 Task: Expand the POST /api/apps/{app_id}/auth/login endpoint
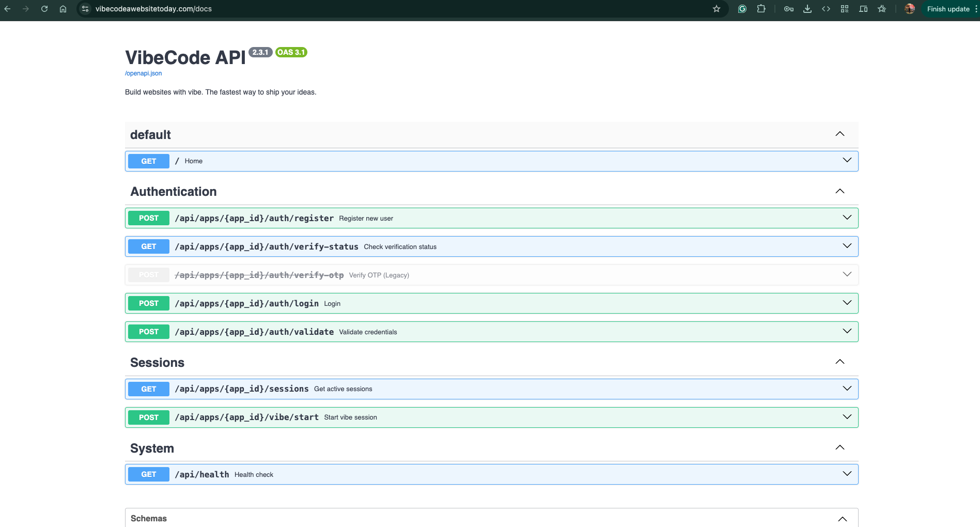847,303
